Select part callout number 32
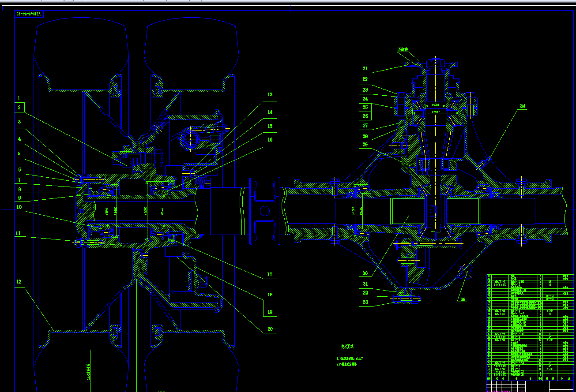Viewport: 576px width, 392px height. click(365, 292)
